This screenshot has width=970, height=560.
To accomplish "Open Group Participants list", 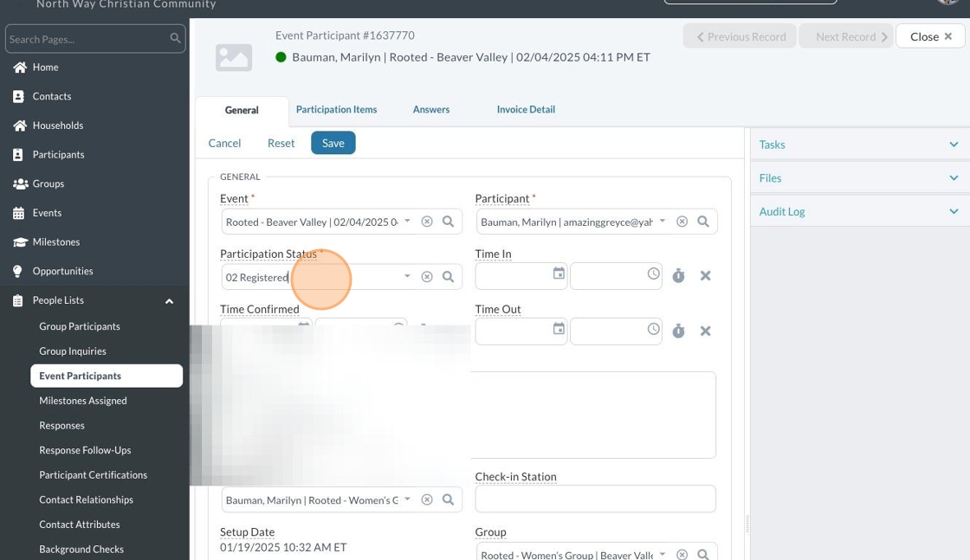I will coord(80,326).
